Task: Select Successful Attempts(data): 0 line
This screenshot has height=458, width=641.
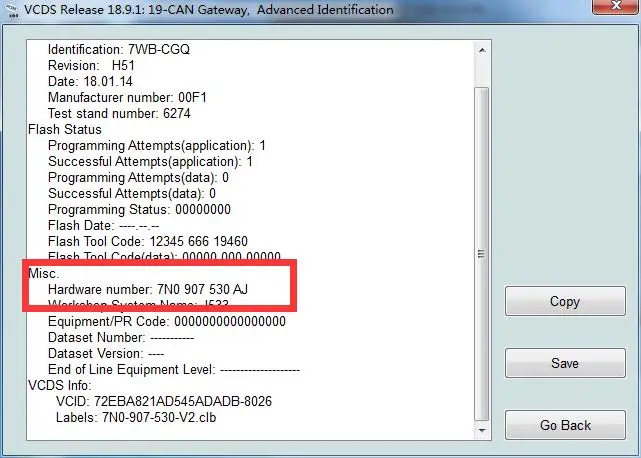Action: [132, 193]
